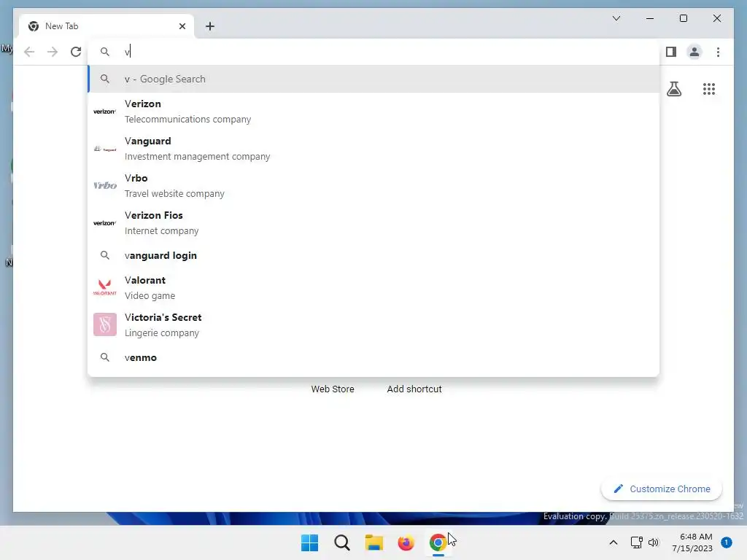Open File Explorer from taskbar

374,542
